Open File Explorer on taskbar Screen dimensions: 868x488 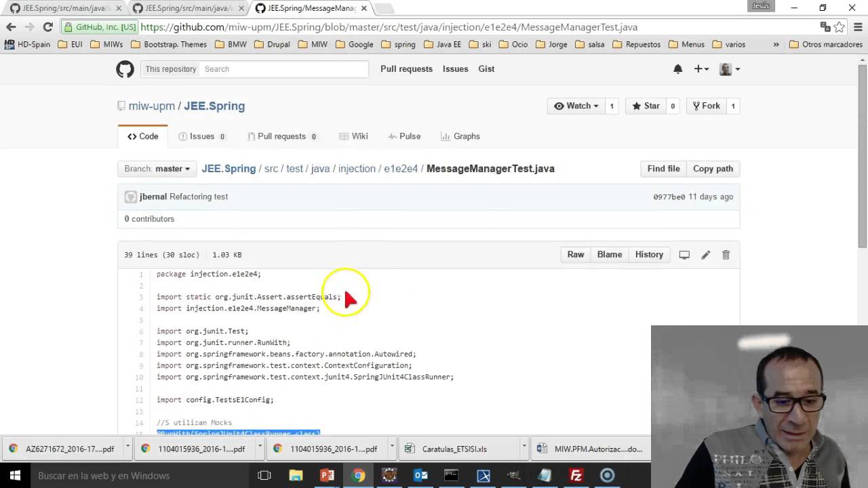296,475
